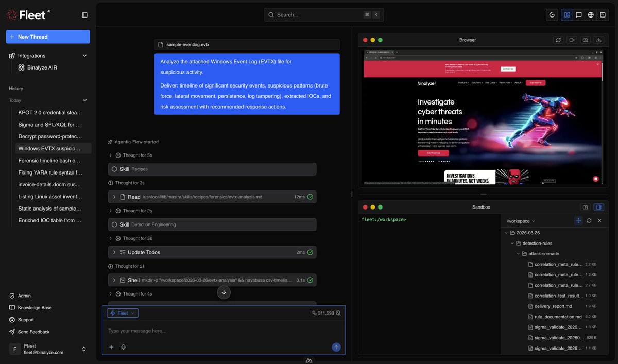This screenshot has width=618, height=364.
Task: Refresh the Browser panel
Action: coord(558,40)
